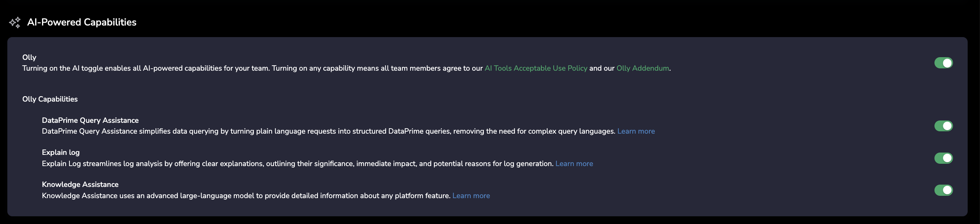Click the Knowledge Assistance description text
This screenshot has width=980, height=224.
pos(246,196)
